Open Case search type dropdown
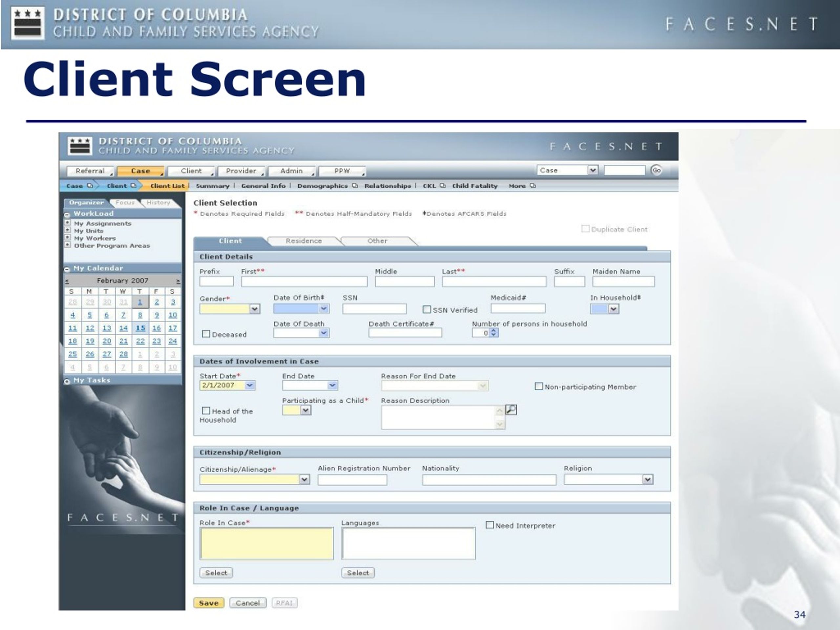 coord(593,170)
